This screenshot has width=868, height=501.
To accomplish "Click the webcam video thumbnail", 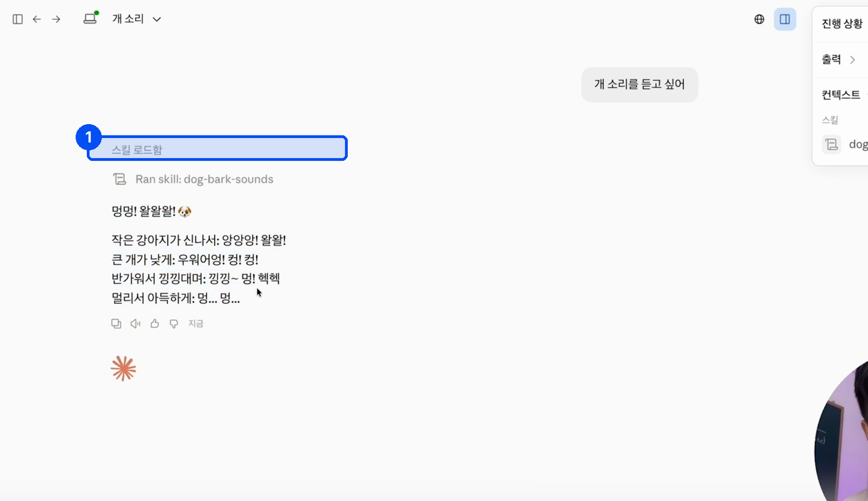I will click(x=841, y=432).
